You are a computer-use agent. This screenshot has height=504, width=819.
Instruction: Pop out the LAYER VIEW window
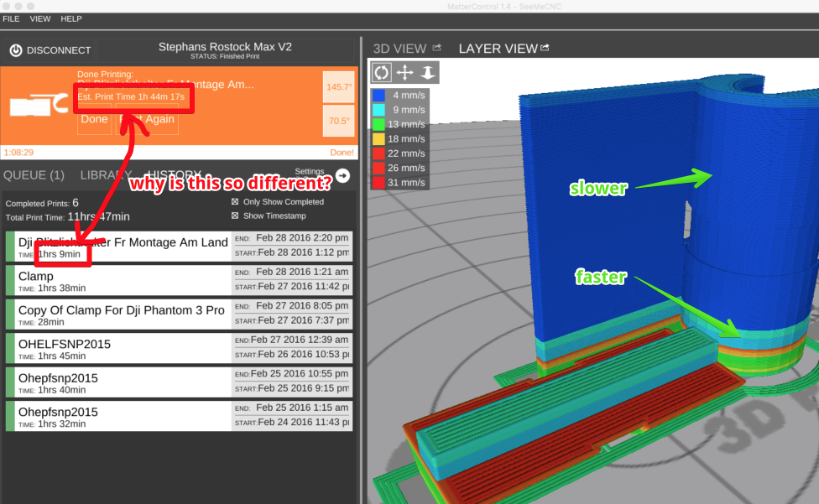(545, 48)
